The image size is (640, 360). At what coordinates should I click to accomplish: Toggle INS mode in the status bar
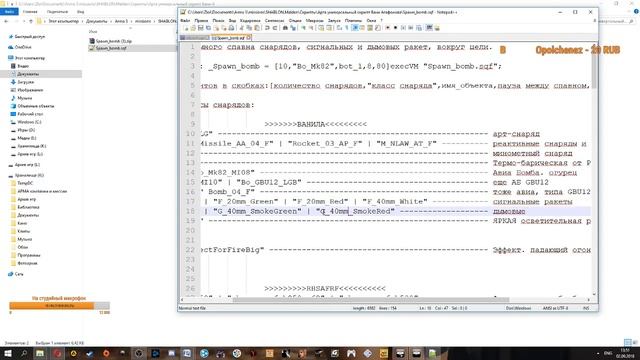(x=586, y=308)
